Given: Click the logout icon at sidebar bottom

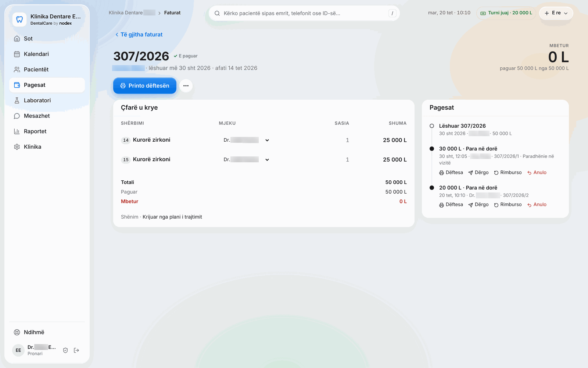Looking at the screenshot, I should point(76,350).
